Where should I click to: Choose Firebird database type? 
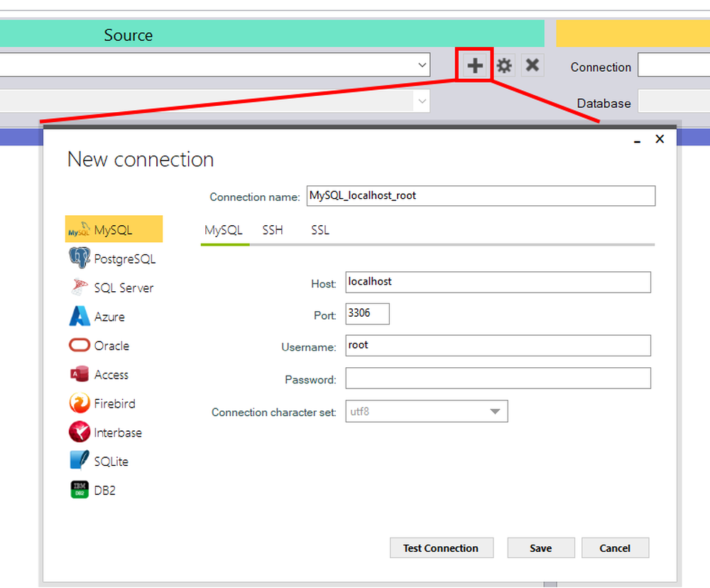pos(103,403)
